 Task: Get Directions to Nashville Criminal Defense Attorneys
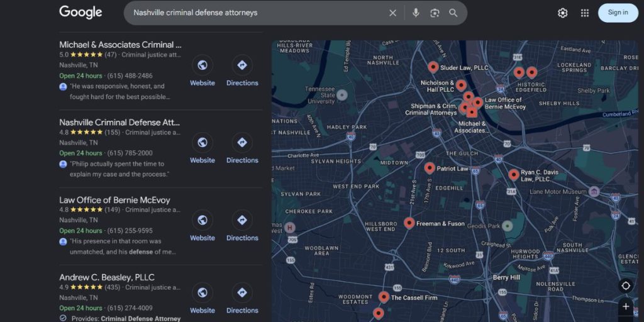tap(242, 148)
